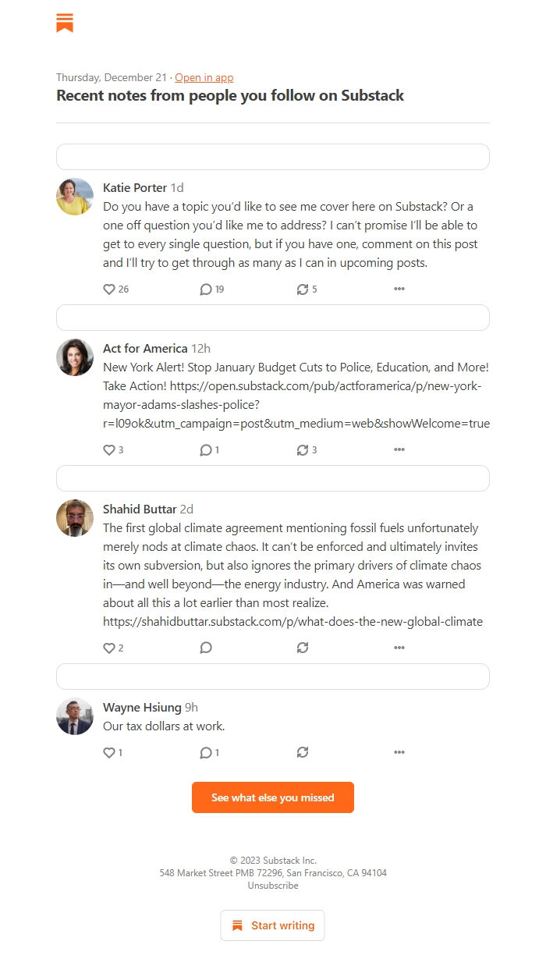Like Shahid Buttar's climate note

(108, 647)
